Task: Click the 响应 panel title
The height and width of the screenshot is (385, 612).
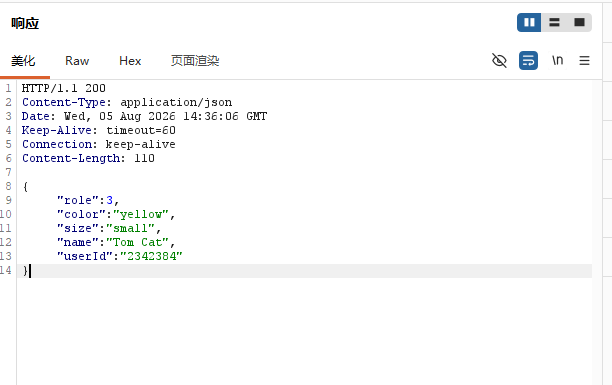Action: (25, 23)
